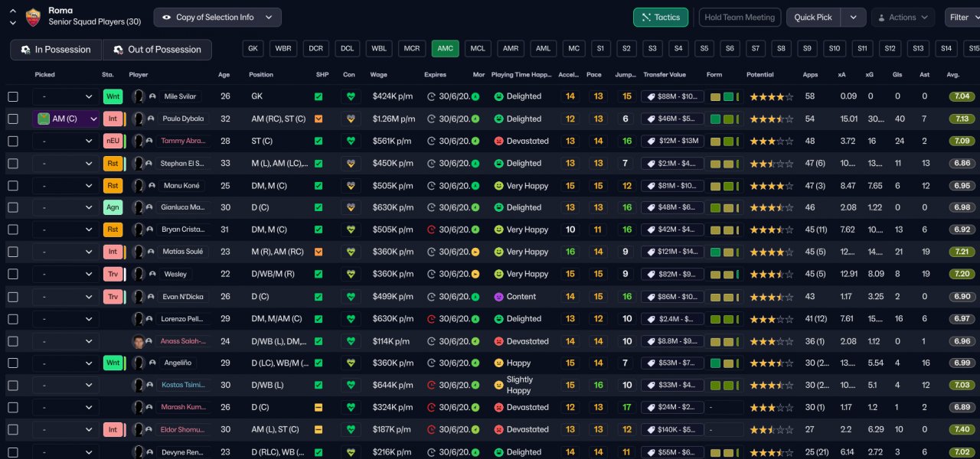Click the heart condition icon in Mile Svilar's row

pos(351,97)
